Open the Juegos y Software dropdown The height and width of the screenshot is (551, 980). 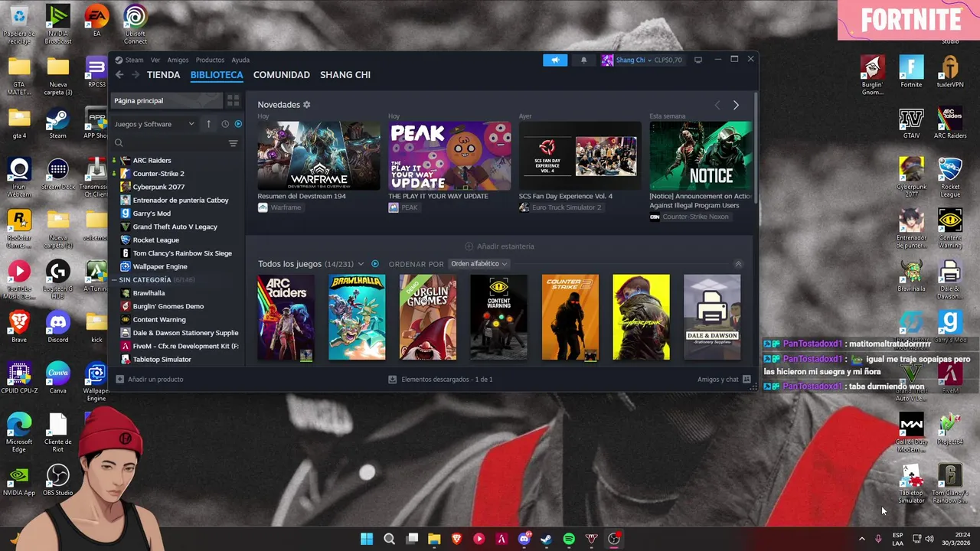pos(155,124)
